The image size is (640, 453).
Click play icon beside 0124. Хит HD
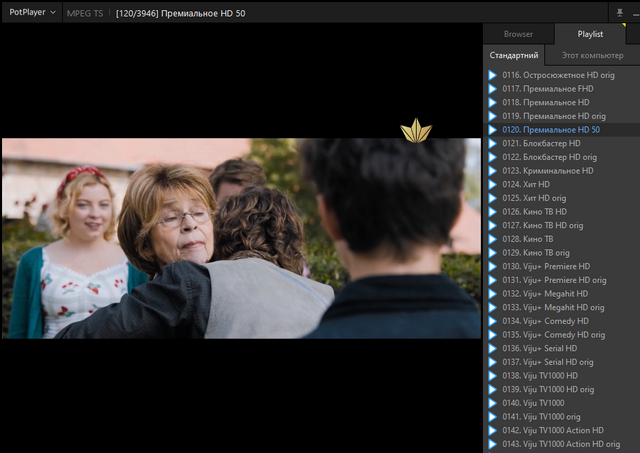493,184
